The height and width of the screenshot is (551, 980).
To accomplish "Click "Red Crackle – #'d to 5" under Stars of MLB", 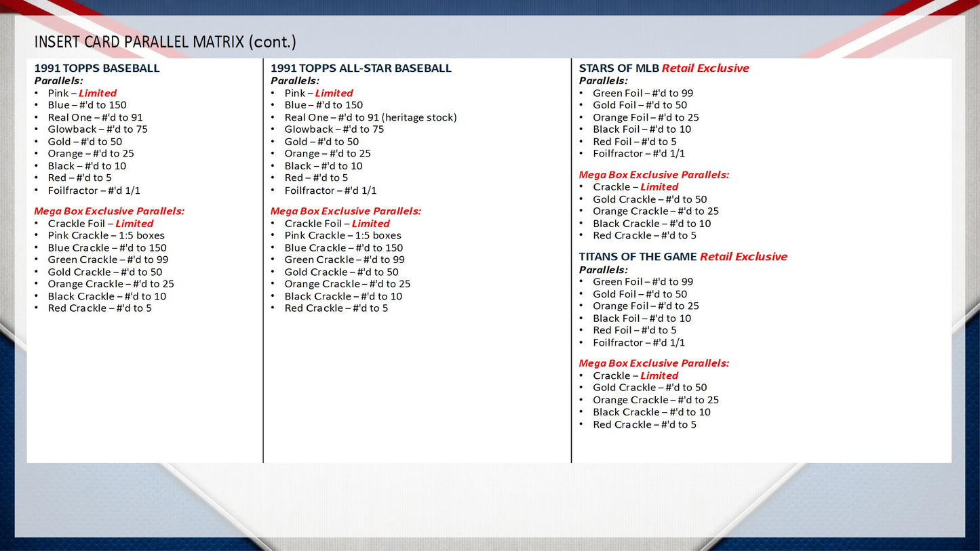I will 645,236.
